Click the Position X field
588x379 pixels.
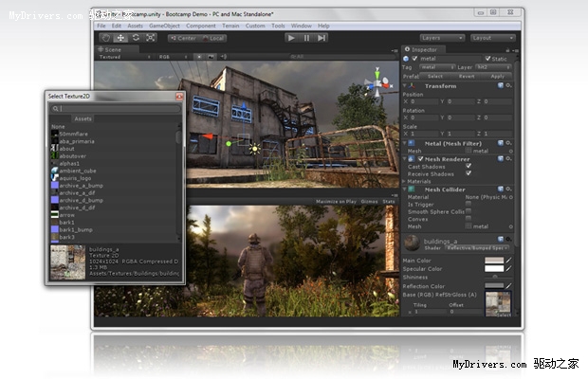click(x=424, y=101)
